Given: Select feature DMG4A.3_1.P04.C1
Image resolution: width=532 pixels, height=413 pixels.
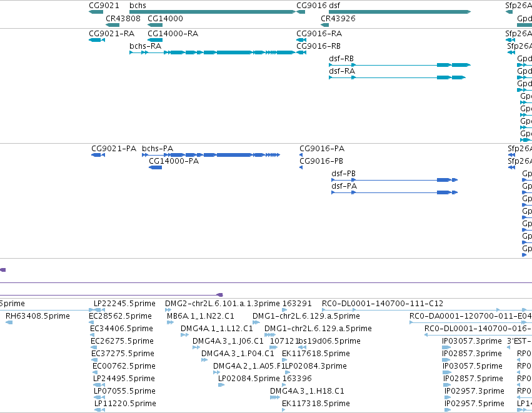Looking at the screenshot, I should pyautogui.click(x=204, y=360).
